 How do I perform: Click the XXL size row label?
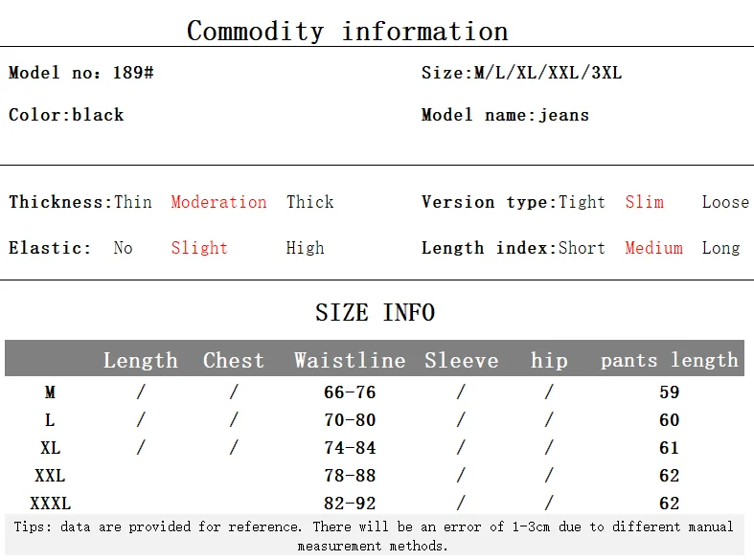click(x=50, y=476)
